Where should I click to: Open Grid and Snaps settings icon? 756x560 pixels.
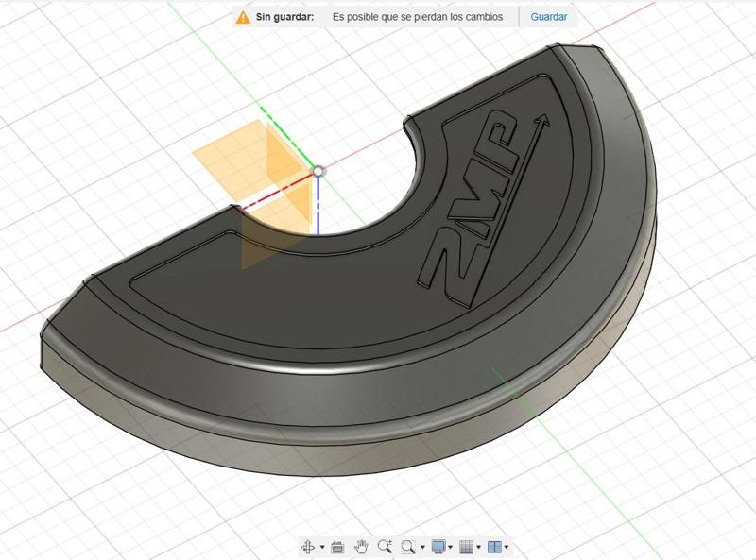pos(466,547)
